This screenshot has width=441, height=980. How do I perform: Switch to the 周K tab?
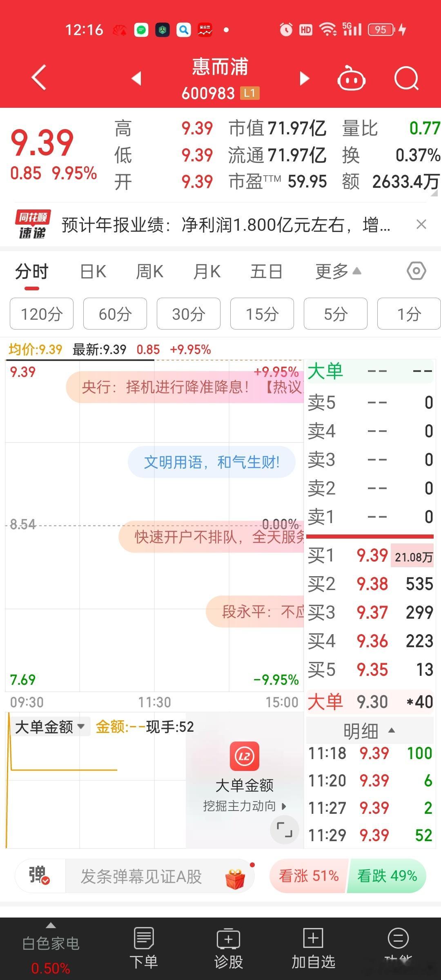150,272
